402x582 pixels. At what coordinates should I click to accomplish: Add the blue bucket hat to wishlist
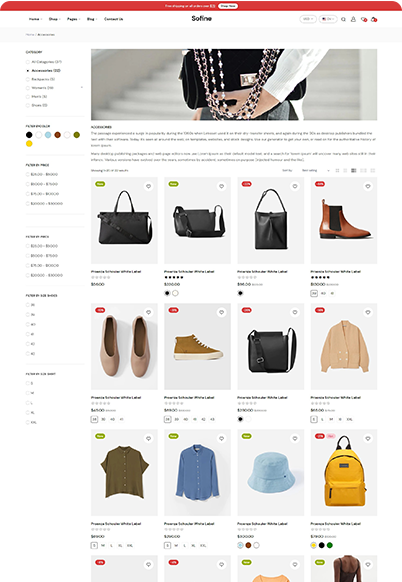(295, 438)
